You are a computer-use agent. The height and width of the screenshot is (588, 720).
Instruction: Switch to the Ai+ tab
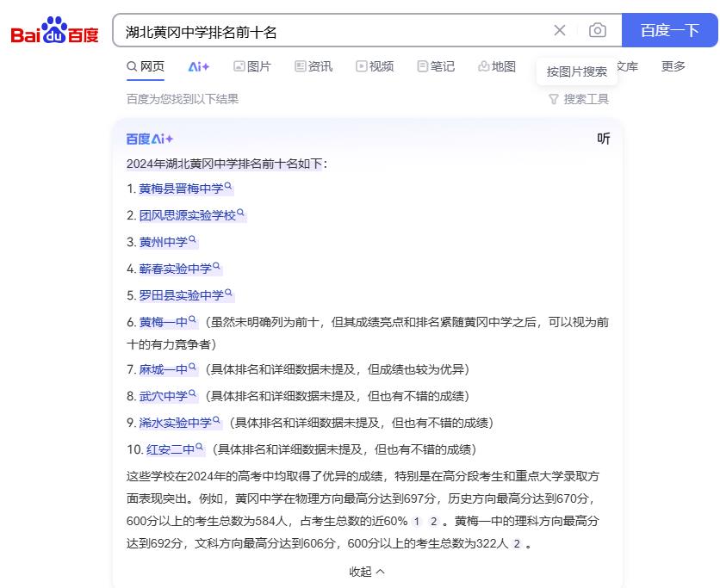(x=199, y=66)
